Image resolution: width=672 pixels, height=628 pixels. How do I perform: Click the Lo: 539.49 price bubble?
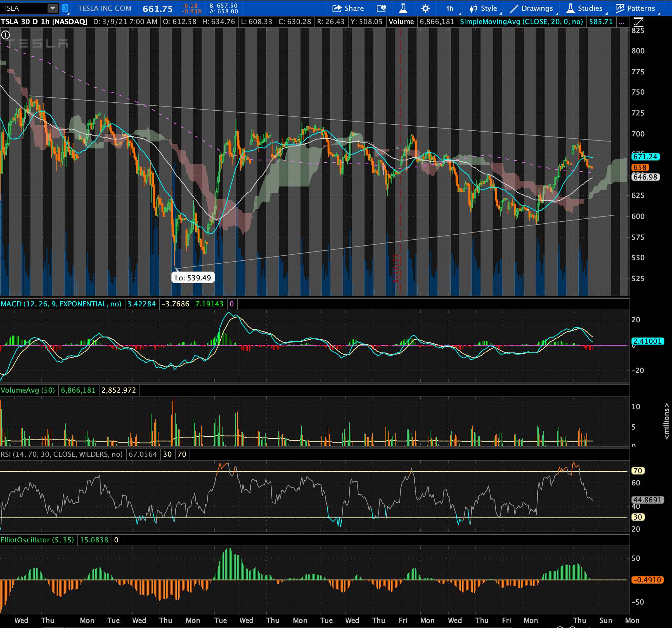coord(193,278)
